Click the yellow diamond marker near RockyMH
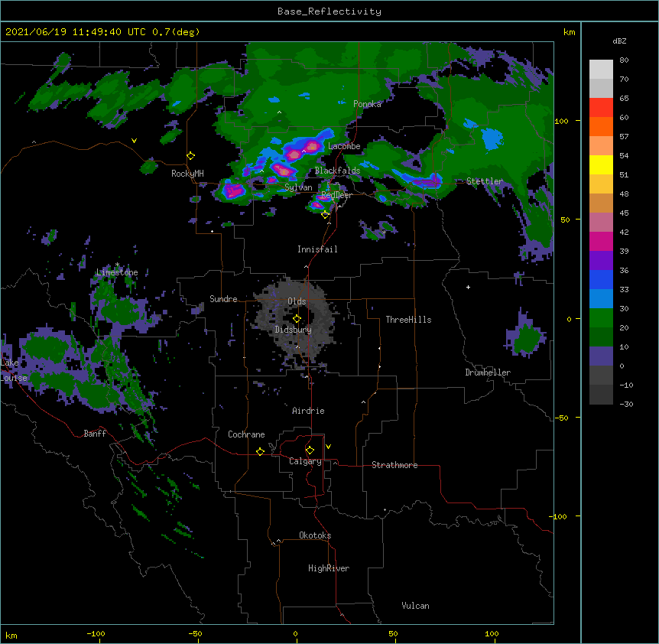The image size is (659, 644). tap(191, 156)
